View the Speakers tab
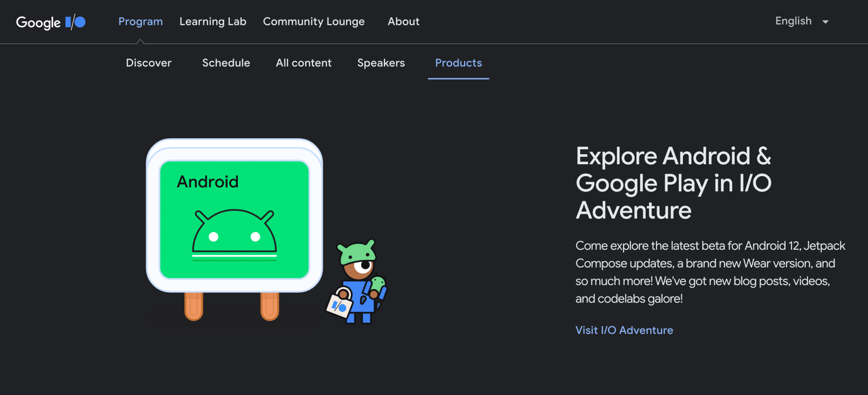 [x=381, y=63]
